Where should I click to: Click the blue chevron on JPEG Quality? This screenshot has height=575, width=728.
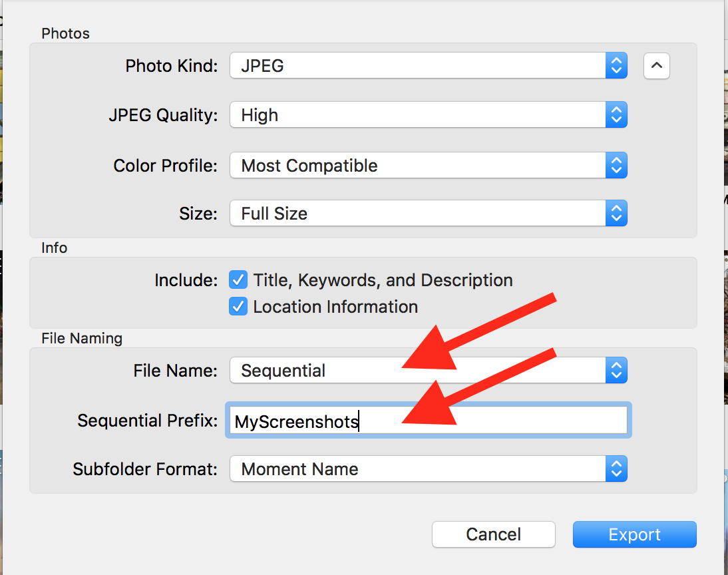pyautogui.click(x=616, y=114)
